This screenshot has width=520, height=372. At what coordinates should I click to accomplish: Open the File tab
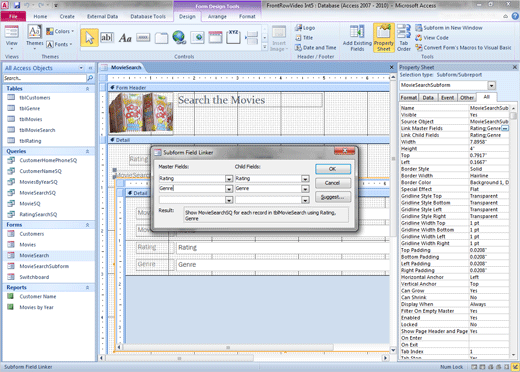click(13, 16)
